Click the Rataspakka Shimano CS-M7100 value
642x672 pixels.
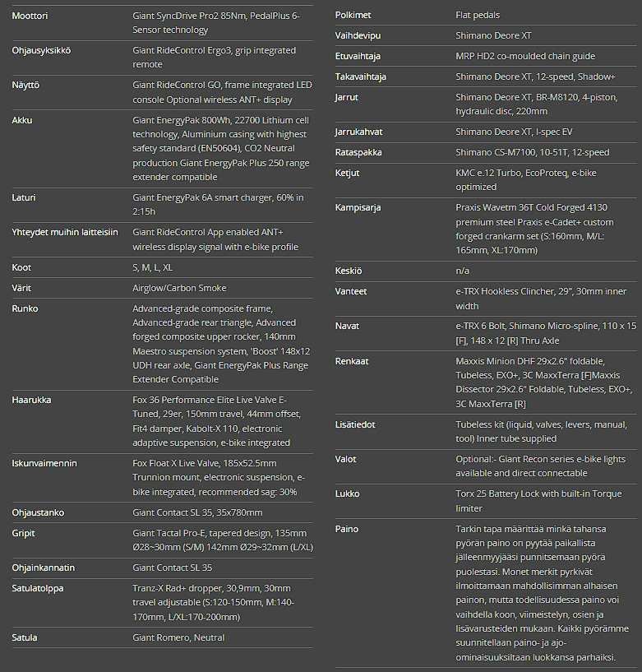(533, 152)
